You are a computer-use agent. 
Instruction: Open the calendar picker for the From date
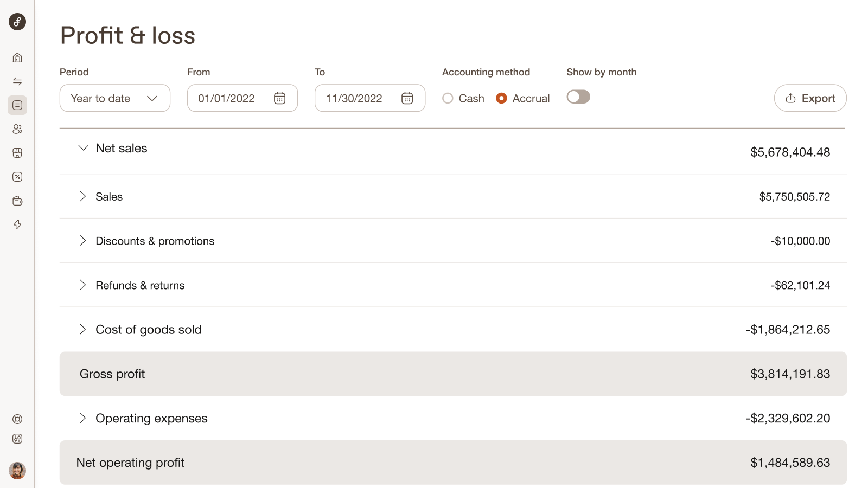click(279, 98)
